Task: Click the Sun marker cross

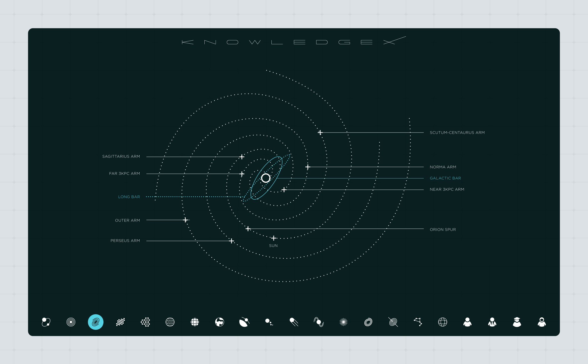Action: tap(274, 238)
